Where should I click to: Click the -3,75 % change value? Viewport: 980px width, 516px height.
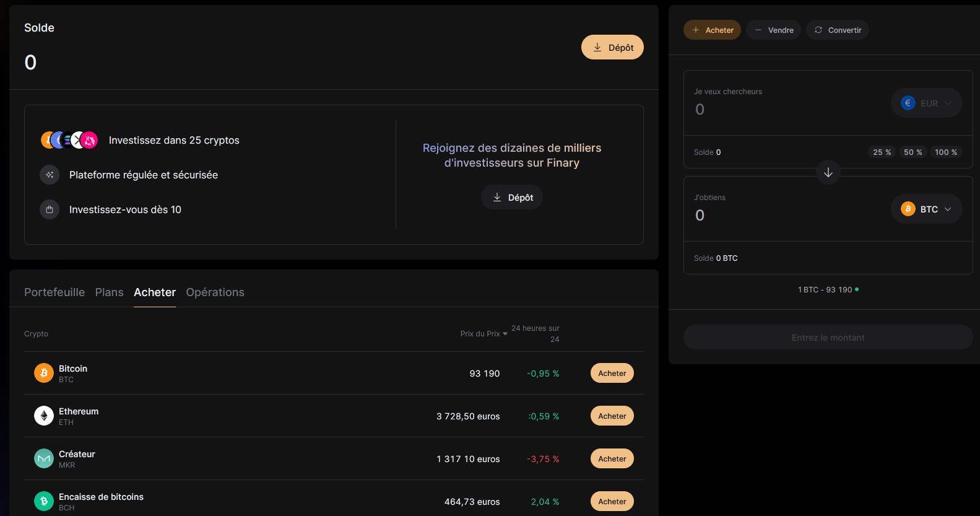tap(543, 459)
